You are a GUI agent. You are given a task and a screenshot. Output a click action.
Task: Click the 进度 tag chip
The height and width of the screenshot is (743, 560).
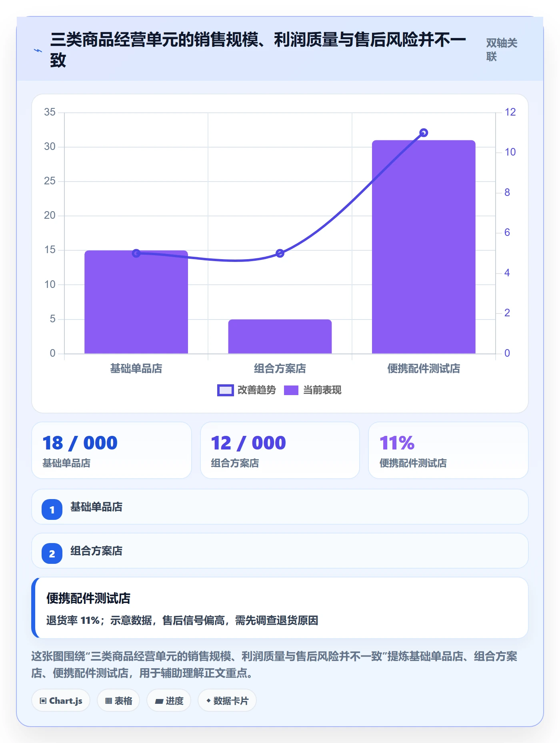(169, 700)
